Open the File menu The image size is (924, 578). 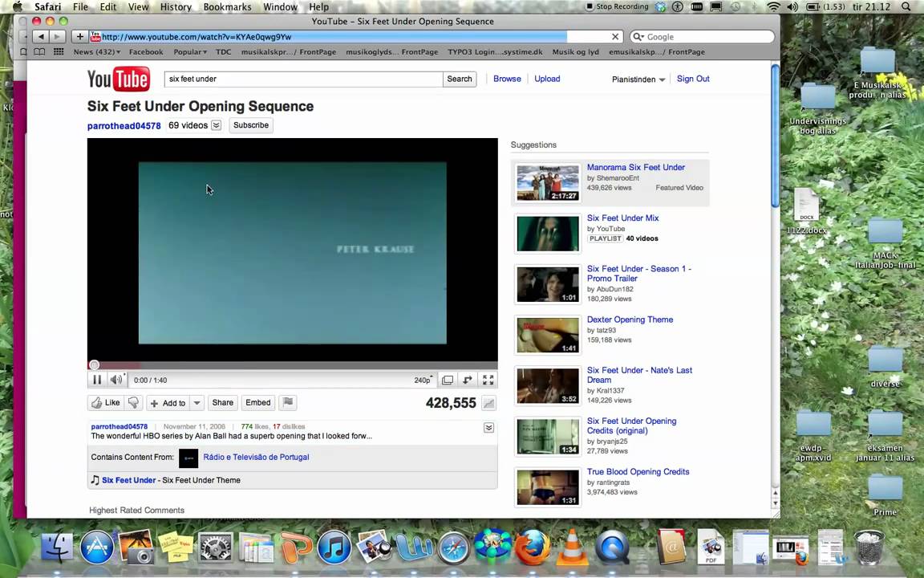coord(80,7)
